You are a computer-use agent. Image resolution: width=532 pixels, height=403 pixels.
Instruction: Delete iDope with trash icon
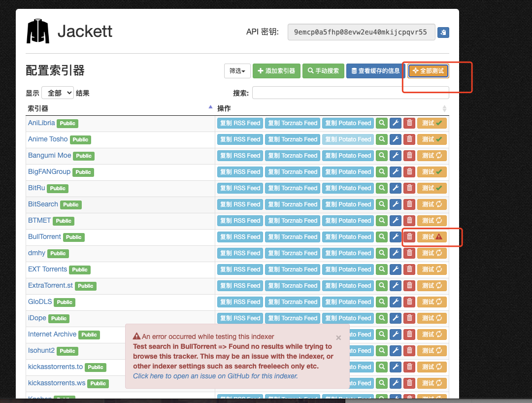point(409,318)
